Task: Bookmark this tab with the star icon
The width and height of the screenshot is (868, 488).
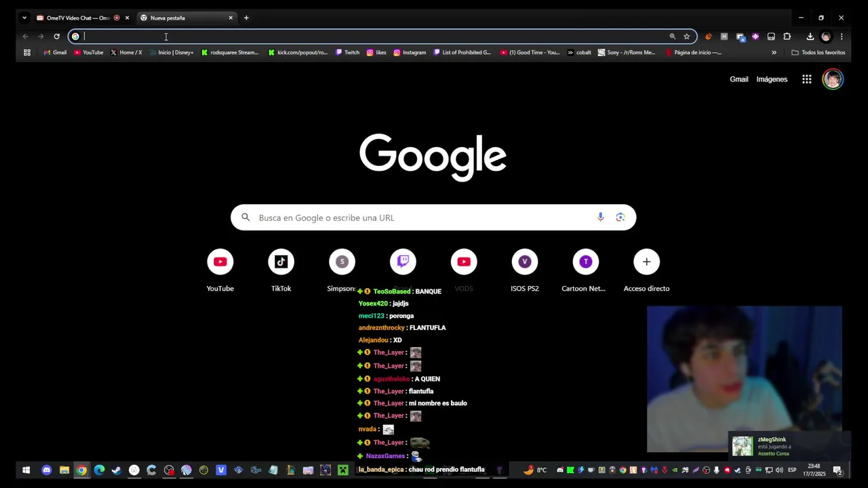Action: pos(686,37)
